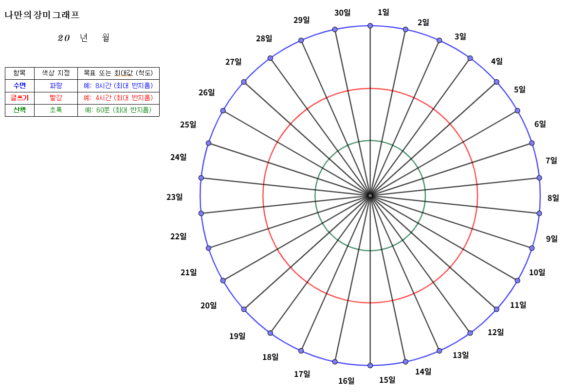Click the title text 나만의 장미 그래프
The height and width of the screenshot is (392, 567).
click(42, 15)
